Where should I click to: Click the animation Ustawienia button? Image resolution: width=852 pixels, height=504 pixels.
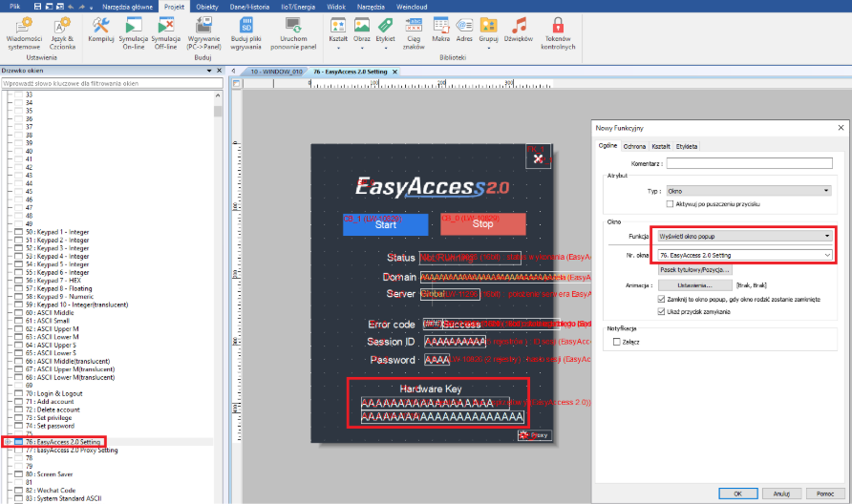[695, 285]
